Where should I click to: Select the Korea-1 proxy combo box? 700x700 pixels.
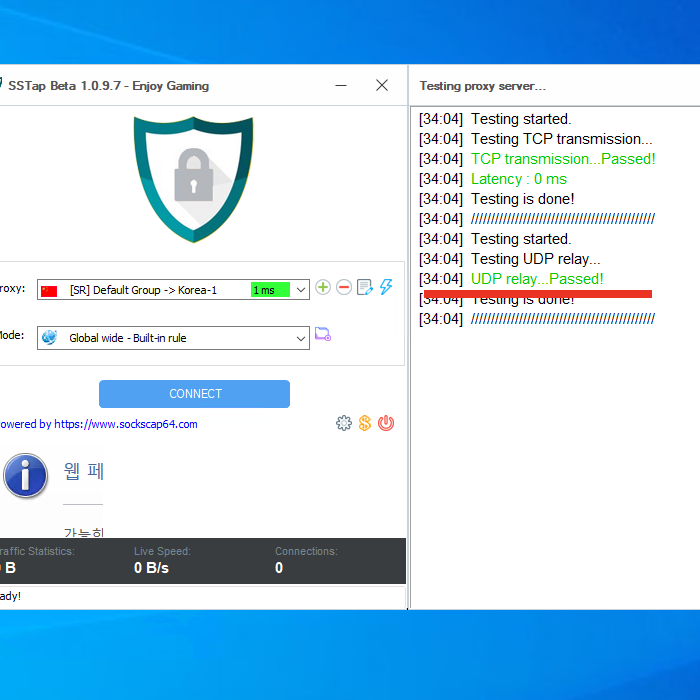pos(173,290)
